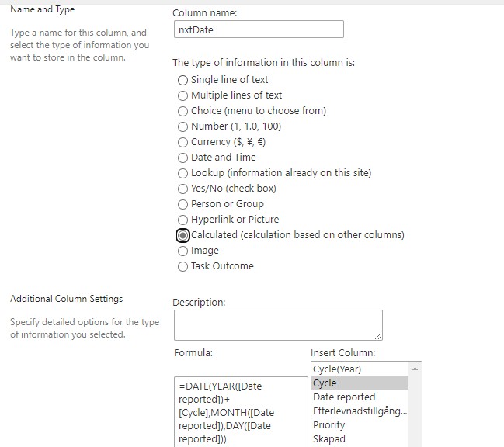Image resolution: width=504 pixels, height=447 pixels.
Task: Click in the Formula text area
Action: tap(241, 412)
